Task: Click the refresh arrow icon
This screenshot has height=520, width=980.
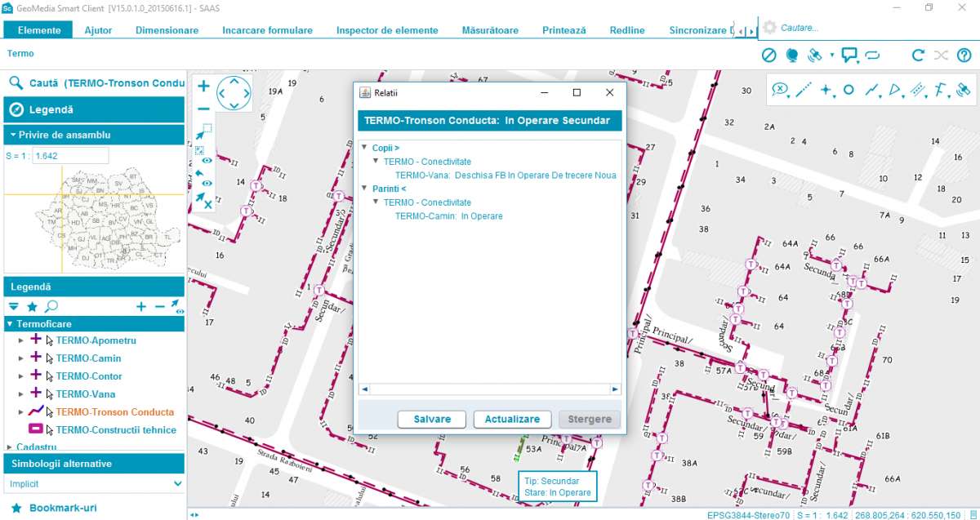Action: click(x=918, y=56)
